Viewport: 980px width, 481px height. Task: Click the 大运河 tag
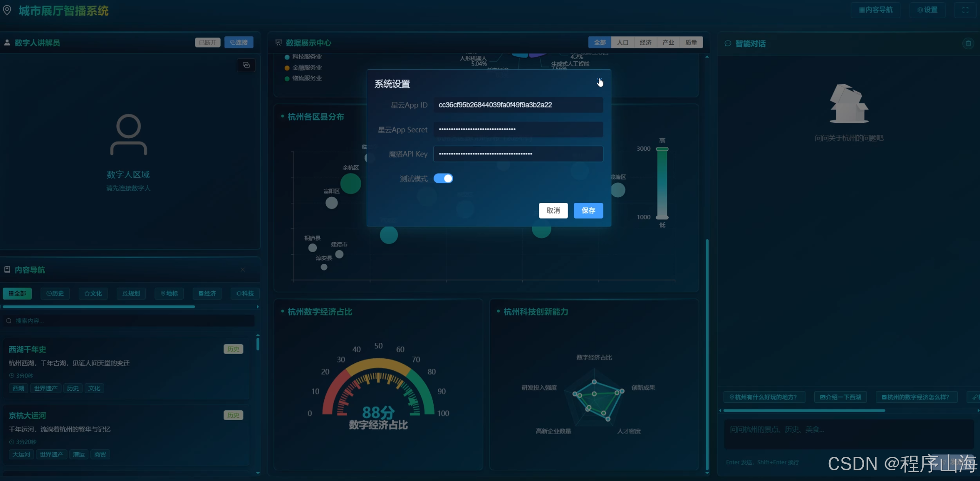coord(21,454)
